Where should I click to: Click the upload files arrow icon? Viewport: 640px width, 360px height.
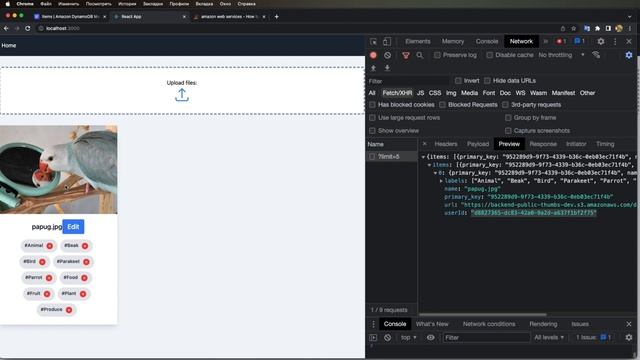(x=182, y=95)
